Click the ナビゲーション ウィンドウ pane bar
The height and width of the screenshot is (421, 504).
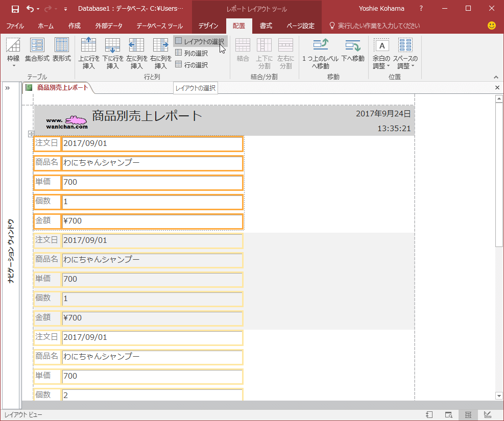11,251
